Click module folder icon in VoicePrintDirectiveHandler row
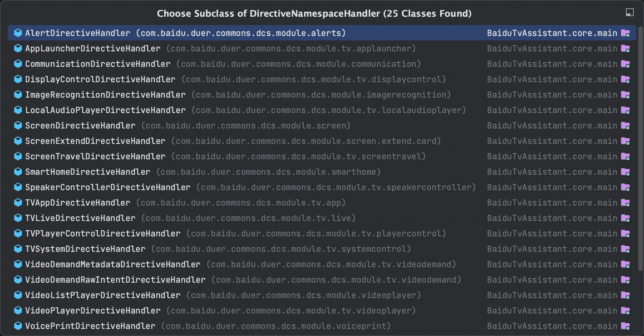 pos(625,326)
